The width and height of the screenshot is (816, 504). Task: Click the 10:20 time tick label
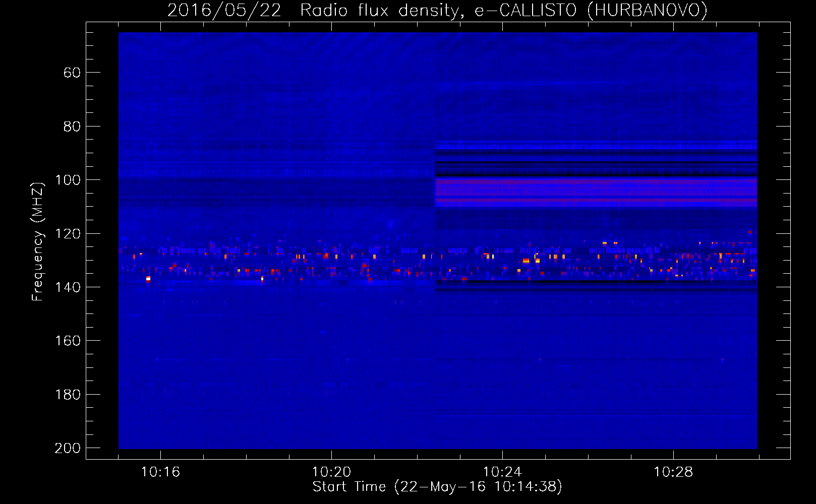tap(331, 472)
